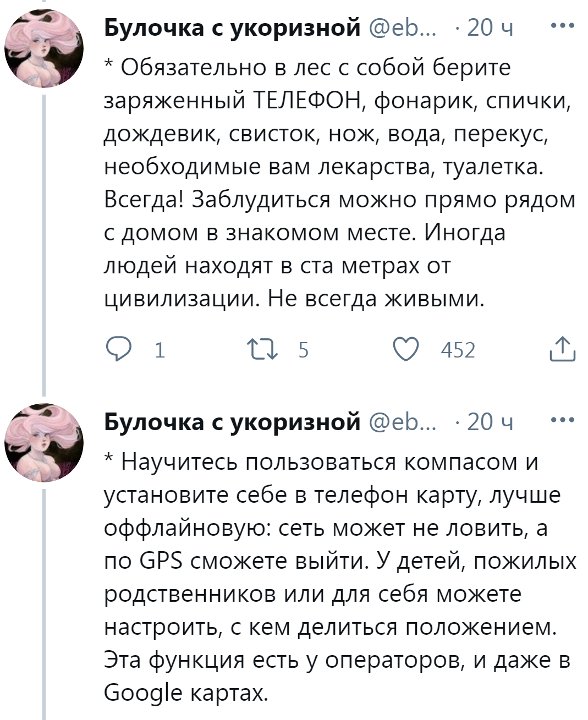Click the @eb… handle on first tweet
The image size is (588, 720).
click(401, 27)
